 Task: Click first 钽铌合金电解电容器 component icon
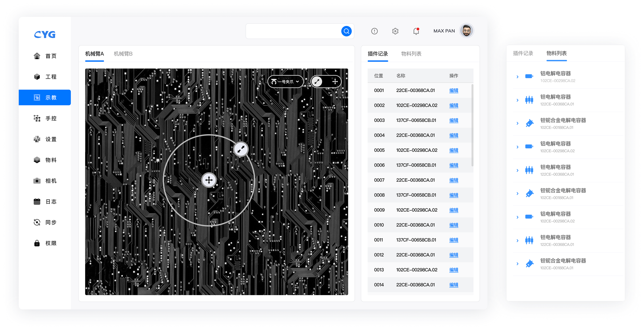(529, 123)
